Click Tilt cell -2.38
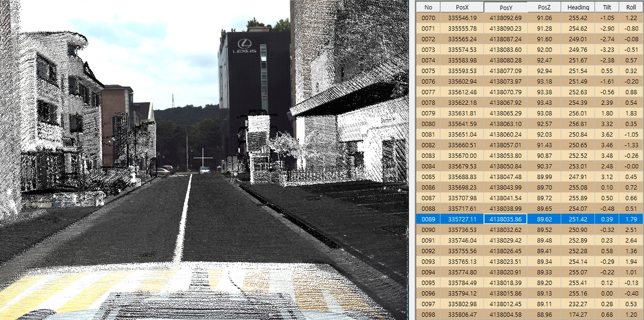 (607, 60)
